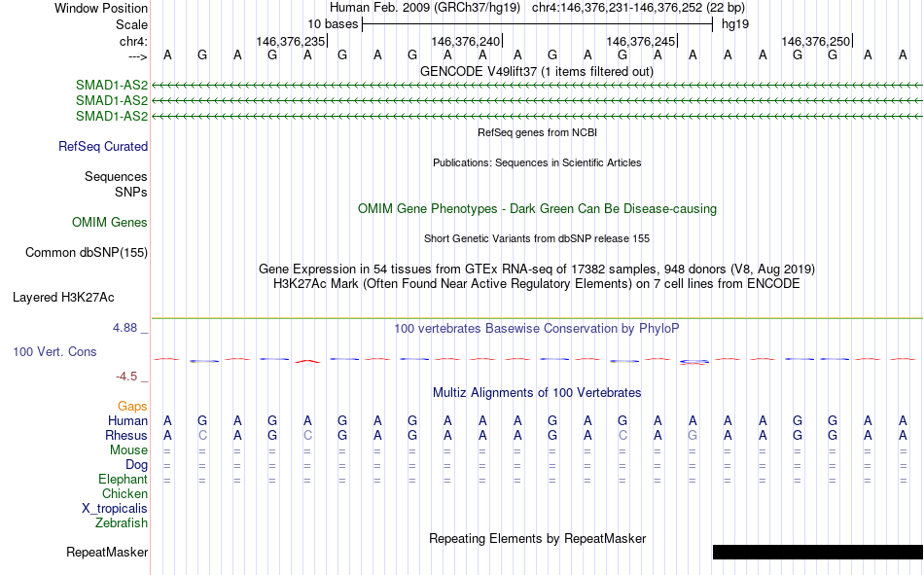This screenshot has height=575, width=924.
Task: Click the bottom SMAD1-AS2 transcript label
Action: point(112,116)
